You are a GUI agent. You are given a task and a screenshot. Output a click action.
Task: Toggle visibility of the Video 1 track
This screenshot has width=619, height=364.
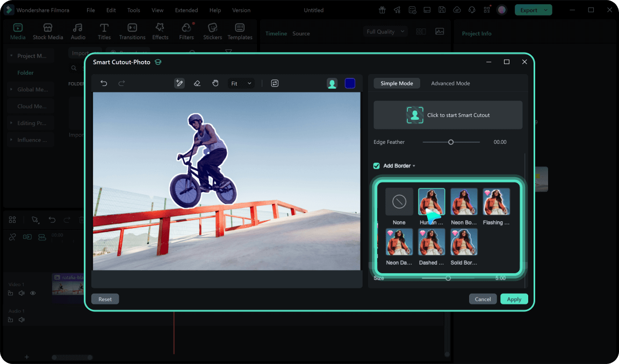(33, 293)
